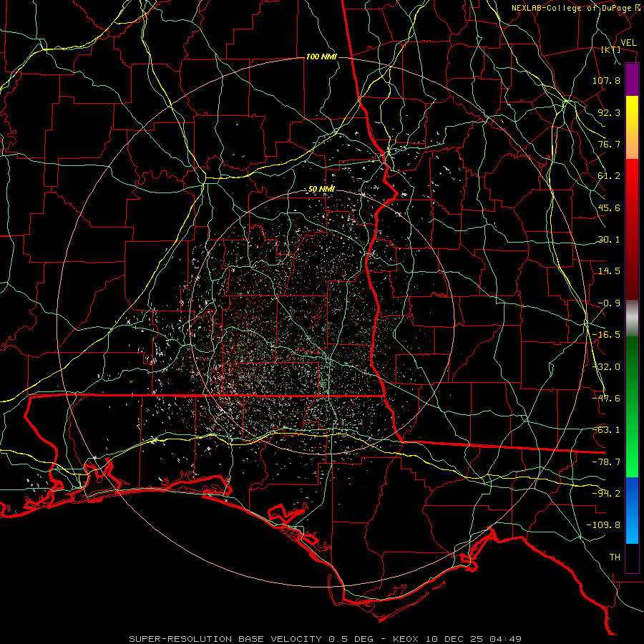Click the -16.5 velocity scale value
This screenshot has width=644, height=644.
(x=606, y=335)
